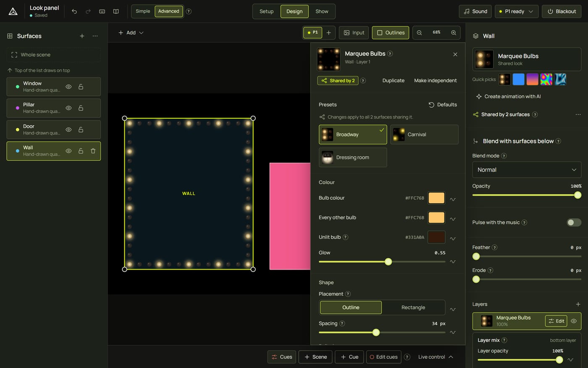Lock the Pillar surface
Image resolution: width=588 pixels, height=368 pixels.
81,108
